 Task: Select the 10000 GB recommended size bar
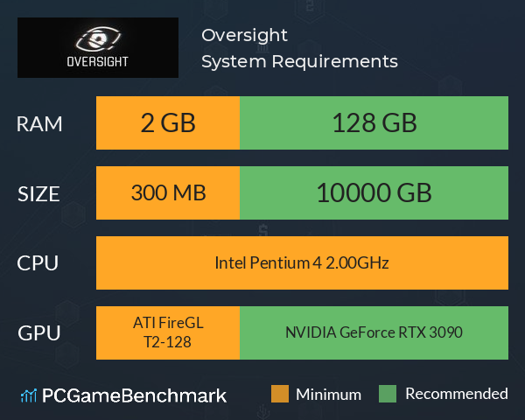click(x=374, y=192)
